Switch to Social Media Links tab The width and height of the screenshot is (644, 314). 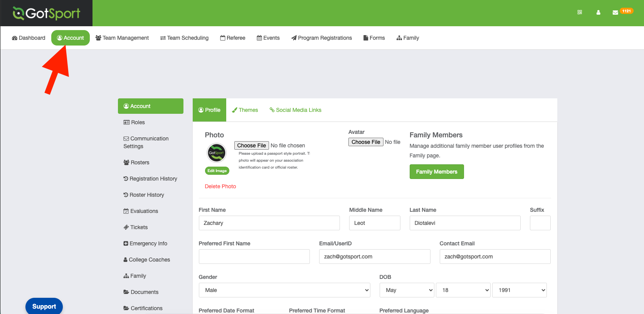pyautogui.click(x=295, y=110)
